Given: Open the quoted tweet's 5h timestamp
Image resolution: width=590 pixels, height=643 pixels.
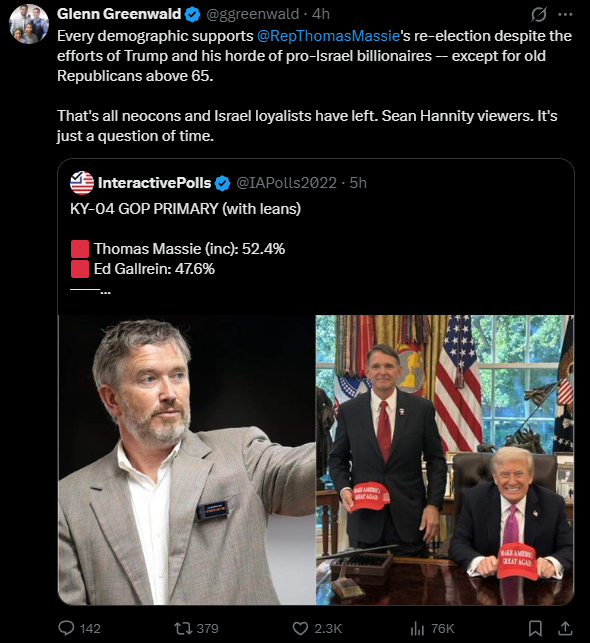Looking at the screenshot, I should click(358, 183).
